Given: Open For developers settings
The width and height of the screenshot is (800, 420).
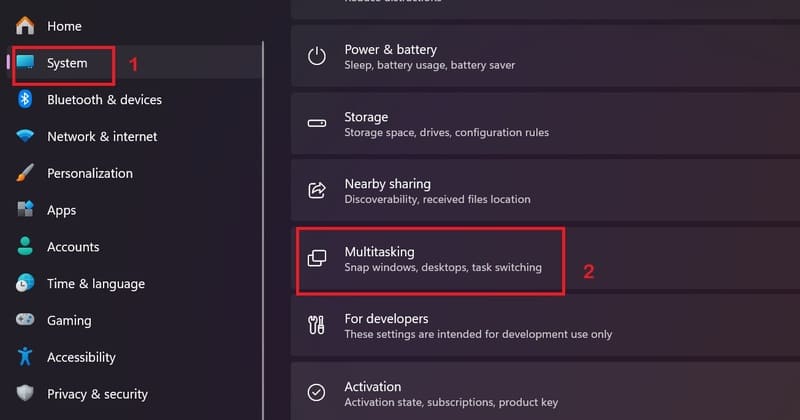Looking at the screenshot, I should (545, 326).
